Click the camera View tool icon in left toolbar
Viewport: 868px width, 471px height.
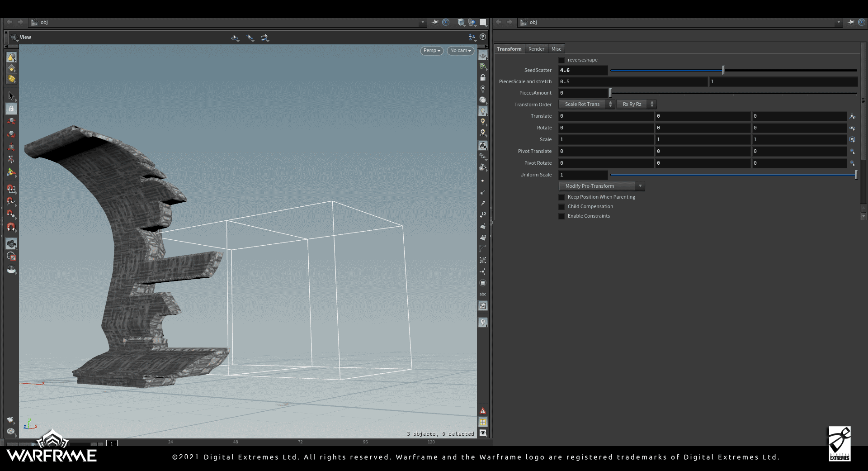pos(11,243)
